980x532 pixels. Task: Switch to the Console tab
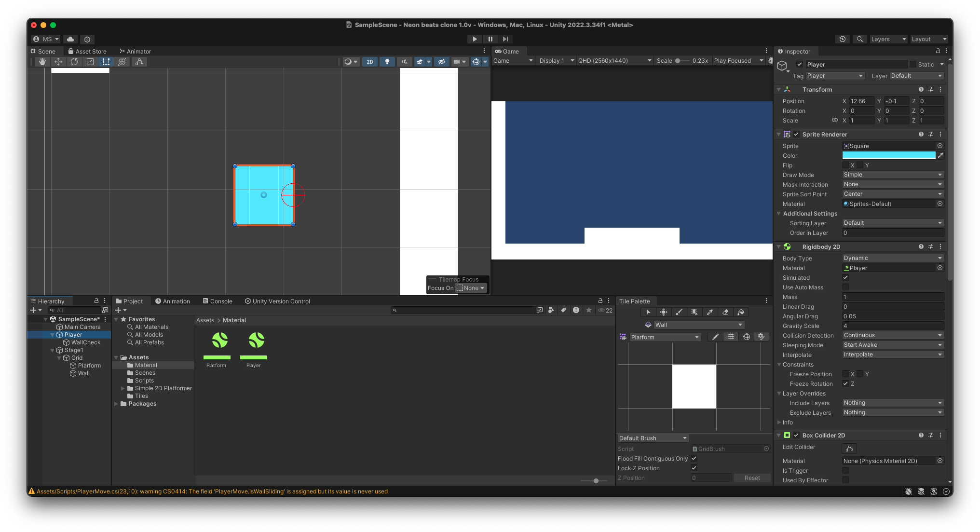pyautogui.click(x=218, y=301)
